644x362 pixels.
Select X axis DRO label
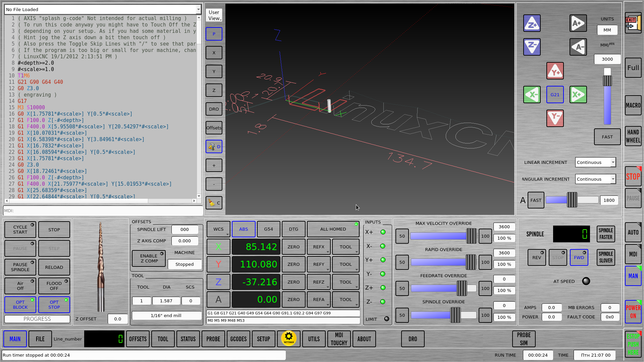tap(218, 247)
